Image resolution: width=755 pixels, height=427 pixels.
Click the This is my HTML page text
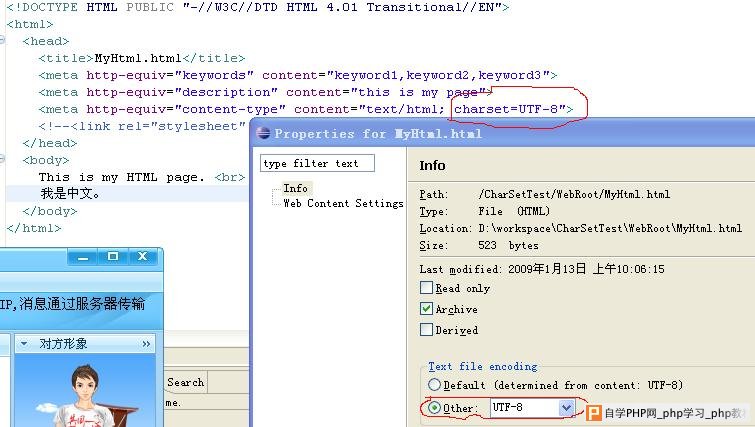click(x=121, y=177)
